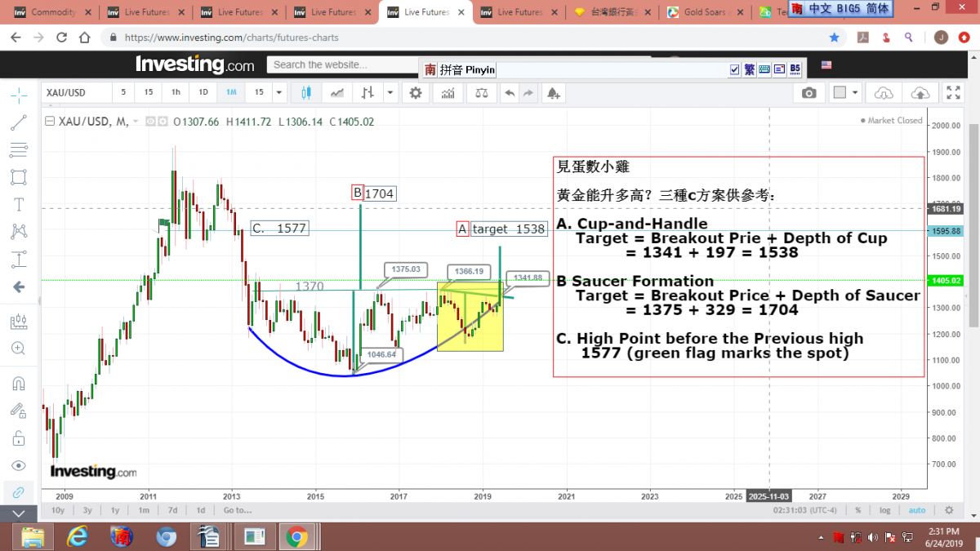Open the patterns drawing tool
Image resolution: width=980 pixels, height=551 pixels.
(x=18, y=232)
